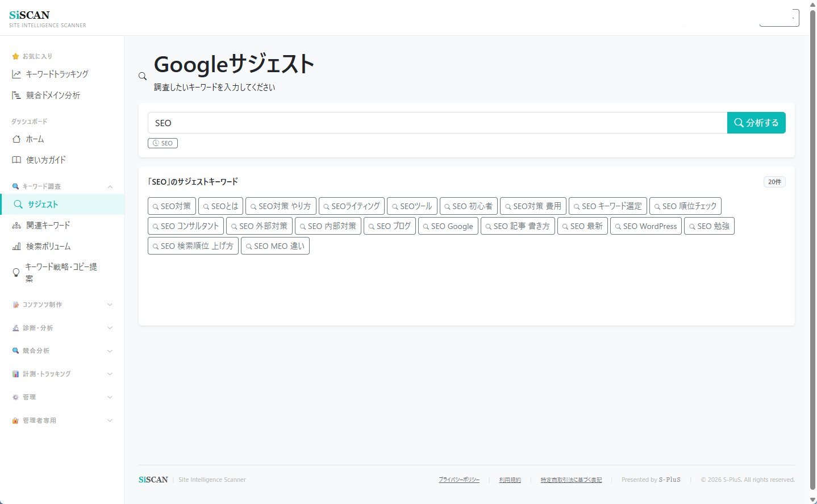Image resolution: width=817 pixels, height=504 pixels.
Task: Expand the 診断・分析 section
Action: (62, 328)
